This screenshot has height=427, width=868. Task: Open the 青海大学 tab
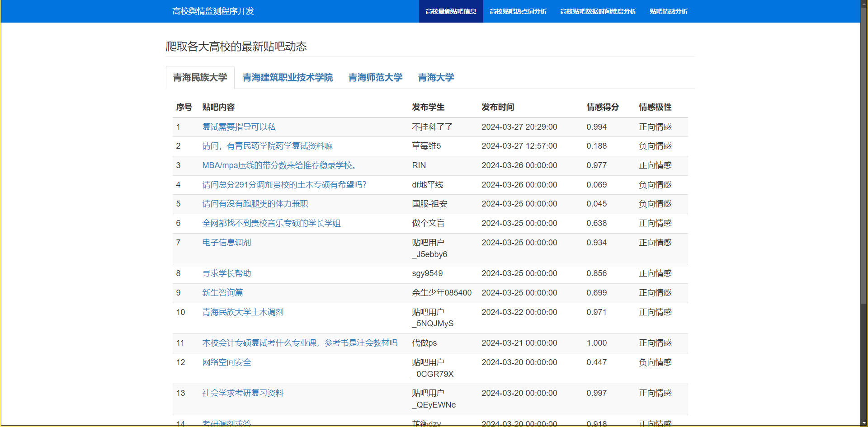436,78
